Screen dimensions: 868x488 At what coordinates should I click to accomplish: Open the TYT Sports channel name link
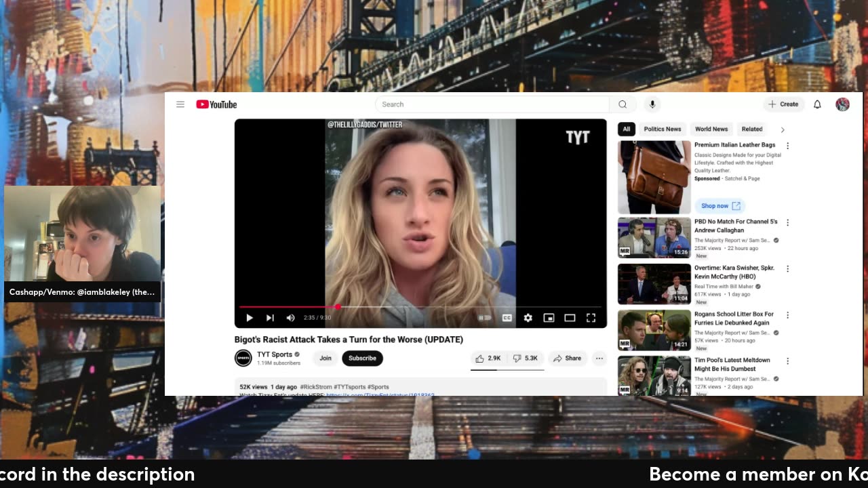tap(275, 354)
